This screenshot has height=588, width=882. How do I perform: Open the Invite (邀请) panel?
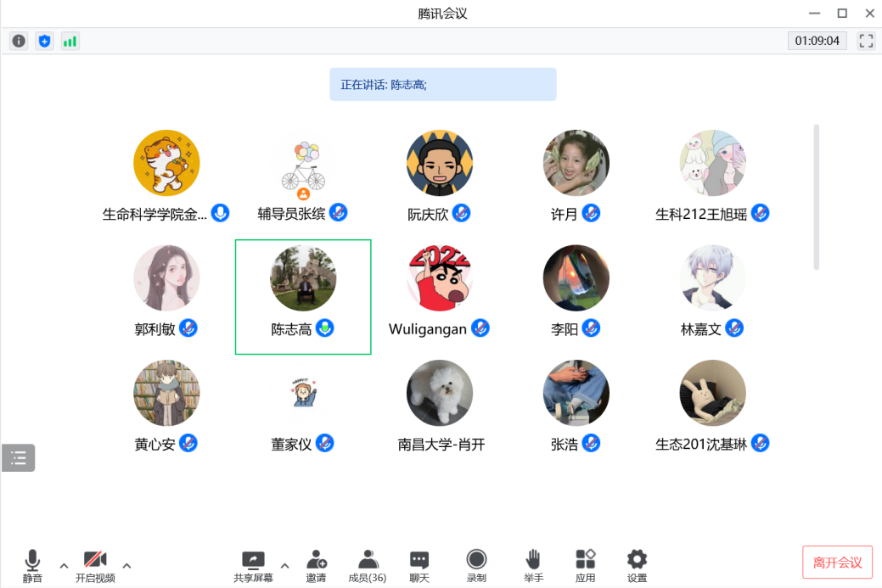[x=316, y=565]
